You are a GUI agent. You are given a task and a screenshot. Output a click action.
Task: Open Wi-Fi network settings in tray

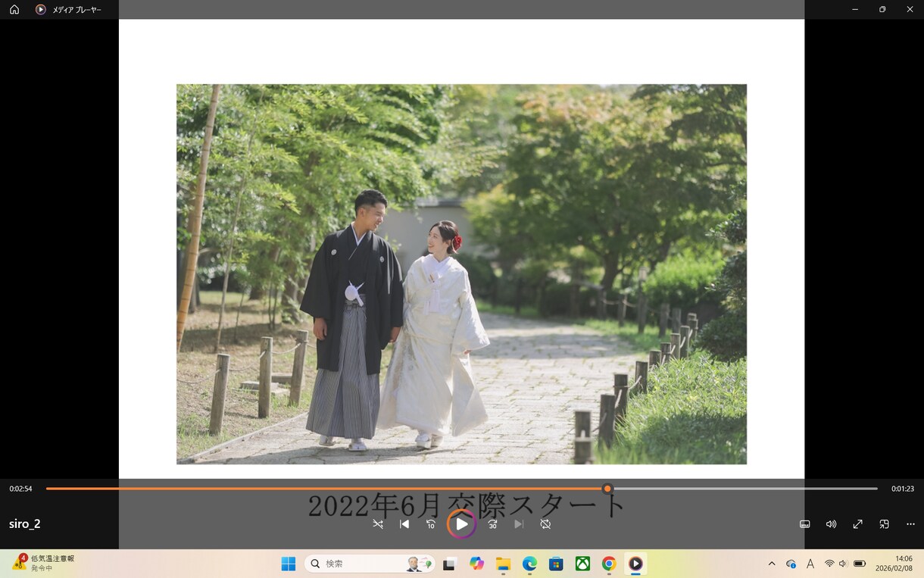click(x=829, y=564)
